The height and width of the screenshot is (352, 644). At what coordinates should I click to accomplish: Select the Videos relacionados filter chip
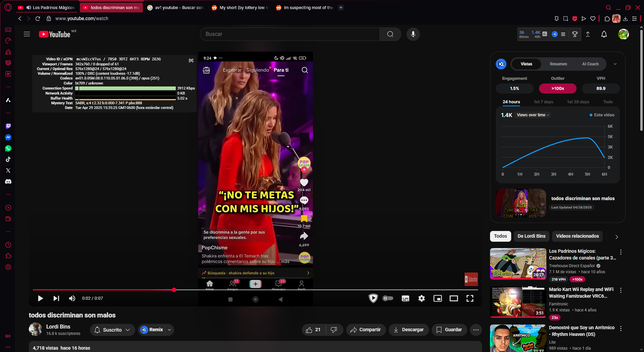577,236
